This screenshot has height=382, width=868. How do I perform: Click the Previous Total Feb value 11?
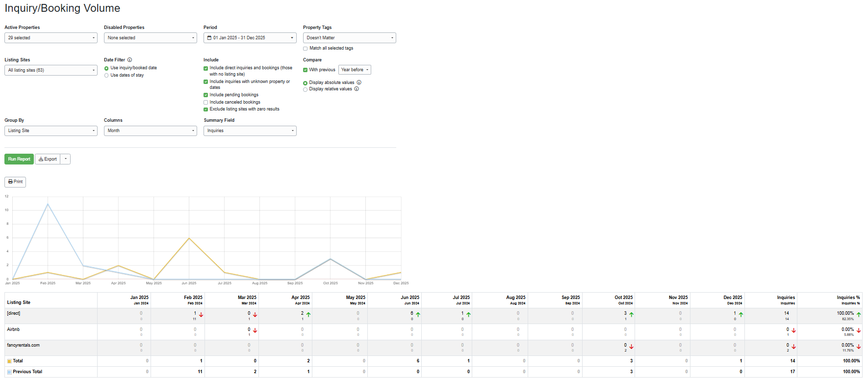coord(200,372)
